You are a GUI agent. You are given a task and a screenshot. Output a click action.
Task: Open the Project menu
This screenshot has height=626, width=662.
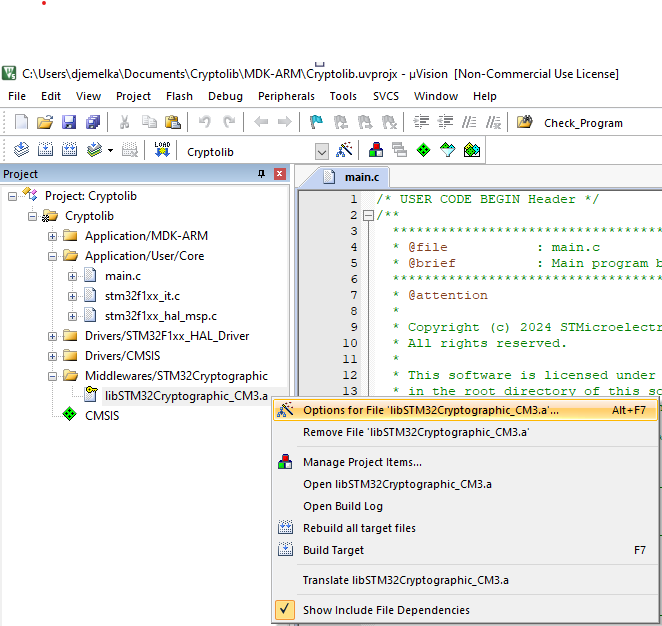133,96
